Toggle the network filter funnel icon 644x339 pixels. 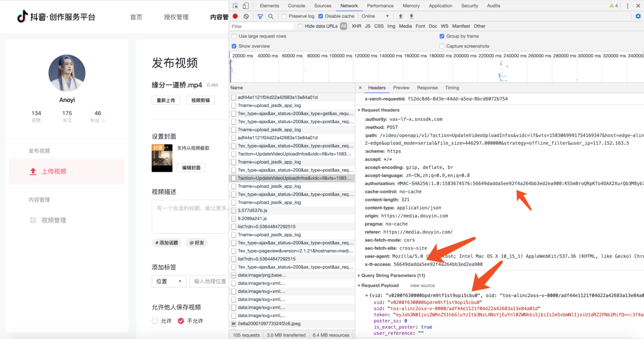pyautogui.click(x=260, y=16)
